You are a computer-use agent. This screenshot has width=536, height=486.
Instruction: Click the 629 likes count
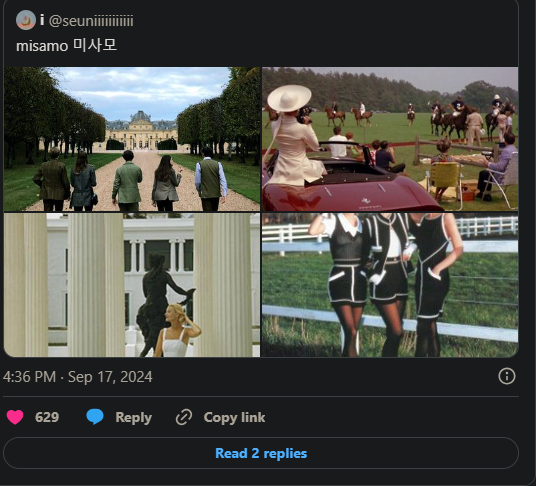pos(47,417)
